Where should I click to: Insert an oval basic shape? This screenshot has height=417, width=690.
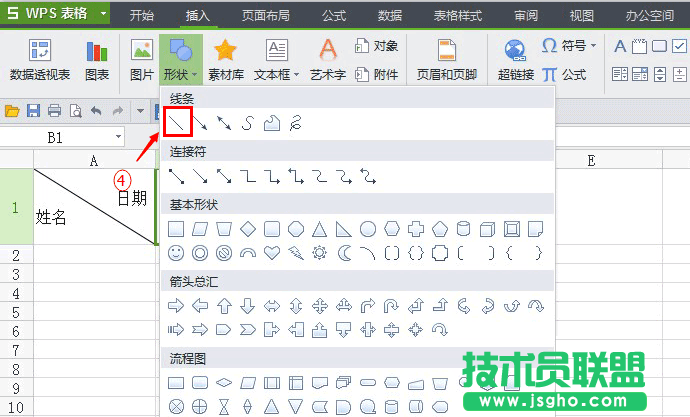(x=368, y=229)
